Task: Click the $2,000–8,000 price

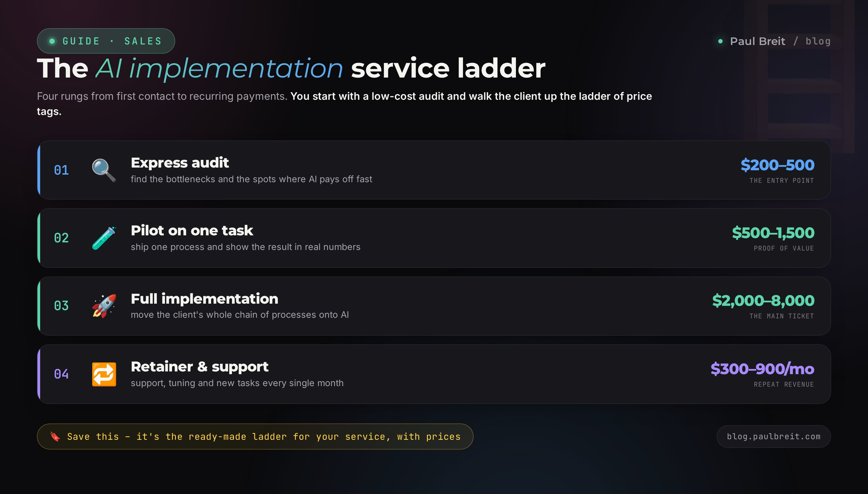Action: click(763, 301)
